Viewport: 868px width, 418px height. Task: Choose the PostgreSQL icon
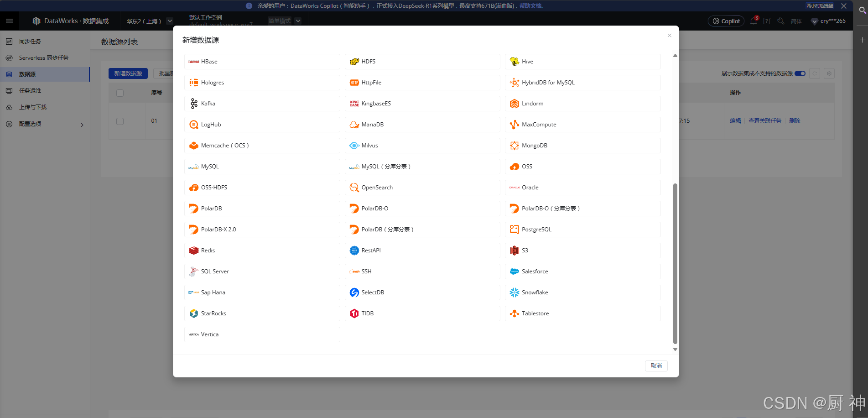[515, 230]
